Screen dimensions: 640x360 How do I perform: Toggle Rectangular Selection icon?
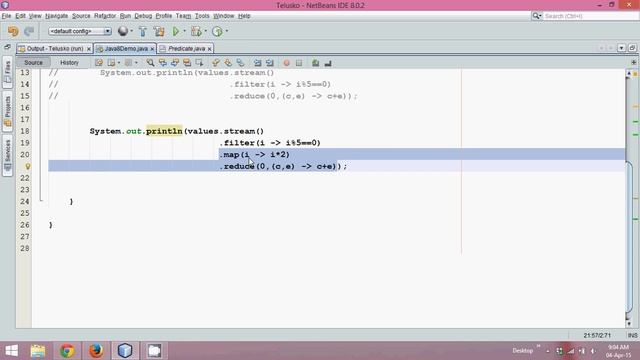(x=199, y=63)
